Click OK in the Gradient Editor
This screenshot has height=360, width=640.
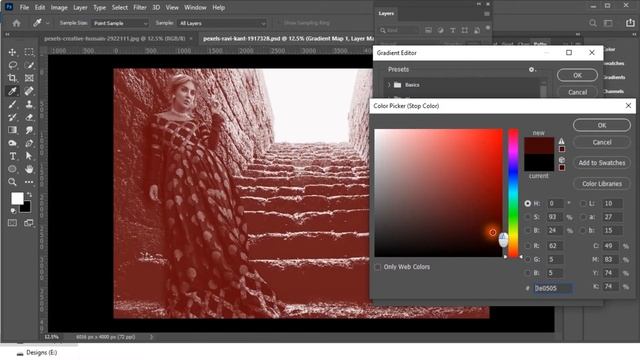point(577,76)
